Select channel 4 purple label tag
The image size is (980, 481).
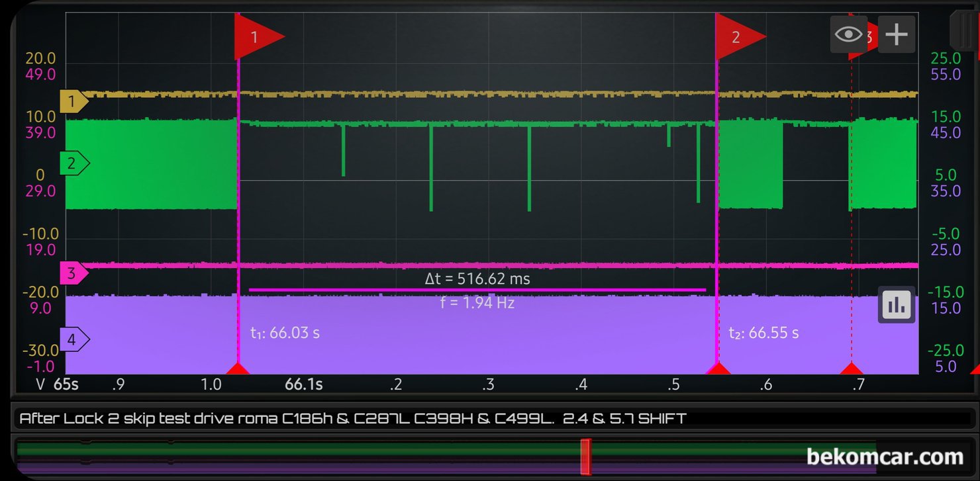click(x=75, y=341)
